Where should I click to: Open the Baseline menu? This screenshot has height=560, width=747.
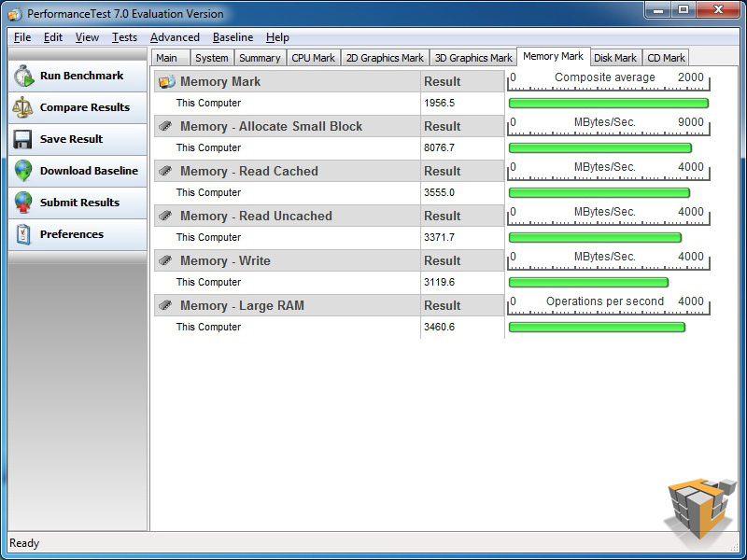tap(233, 37)
